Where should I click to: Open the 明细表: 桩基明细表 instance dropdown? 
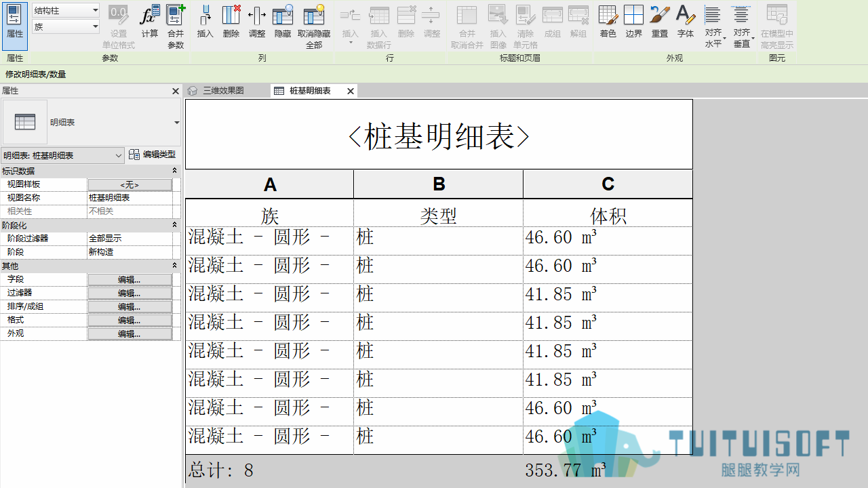point(62,155)
